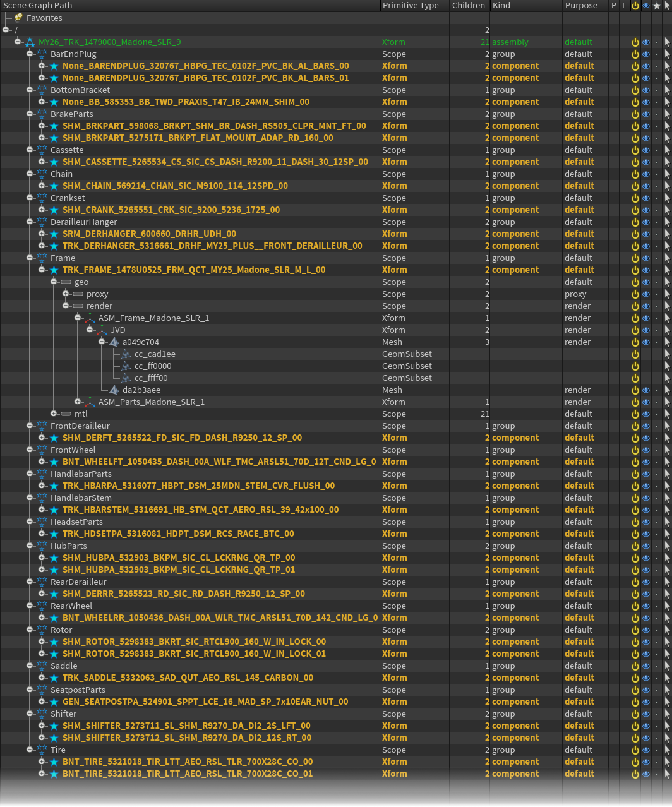Click the assembly star icon beside MY26_TRK_1479000_Madone_SLR_9
672x807 pixels.
(30, 42)
